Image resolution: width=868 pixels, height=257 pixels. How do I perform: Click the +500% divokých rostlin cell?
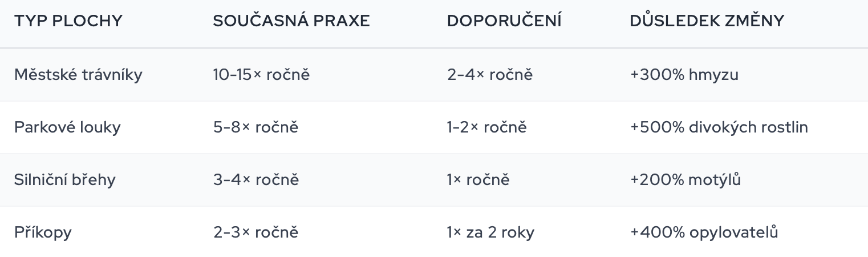pos(719,127)
